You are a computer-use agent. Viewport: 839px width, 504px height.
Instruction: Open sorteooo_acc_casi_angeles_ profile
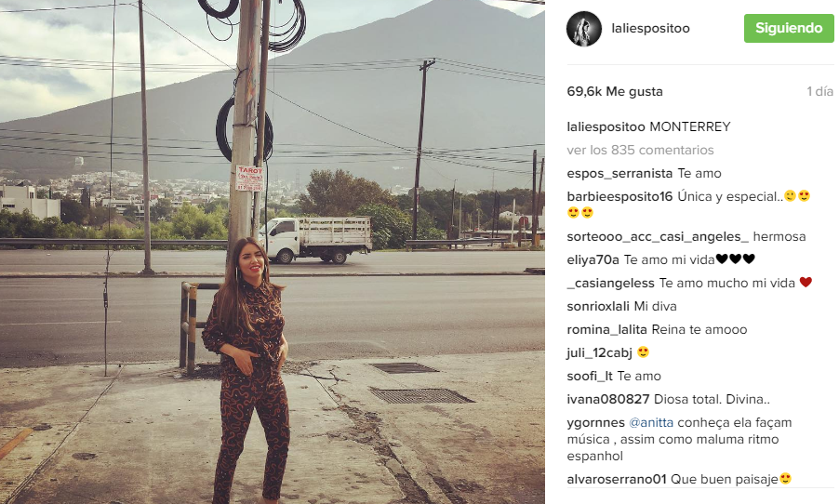pyautogui.click(x=658, y=236)
